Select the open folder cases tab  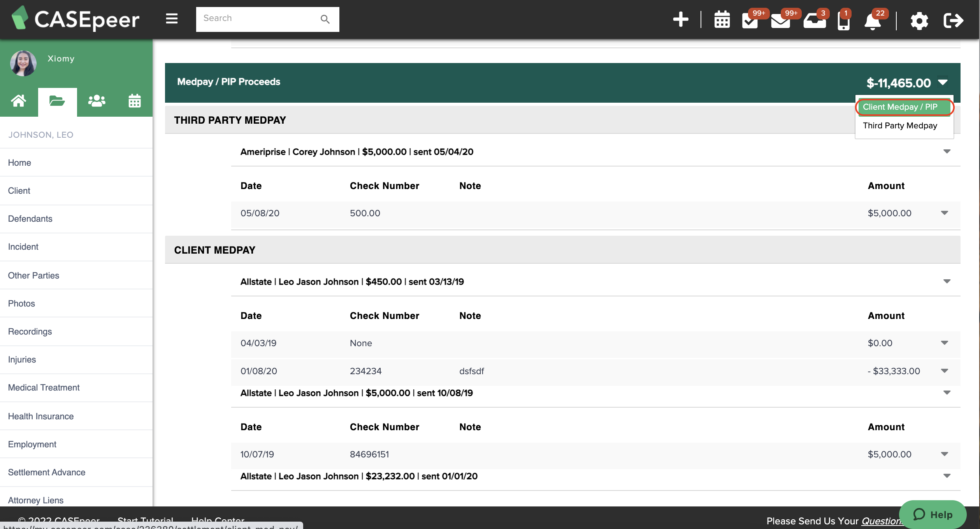[57, 101]
